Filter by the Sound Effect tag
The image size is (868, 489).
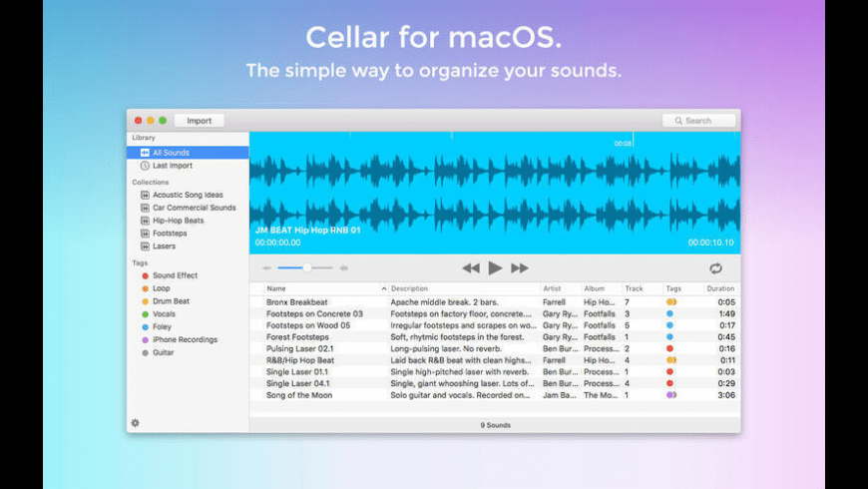pos(175,275)
